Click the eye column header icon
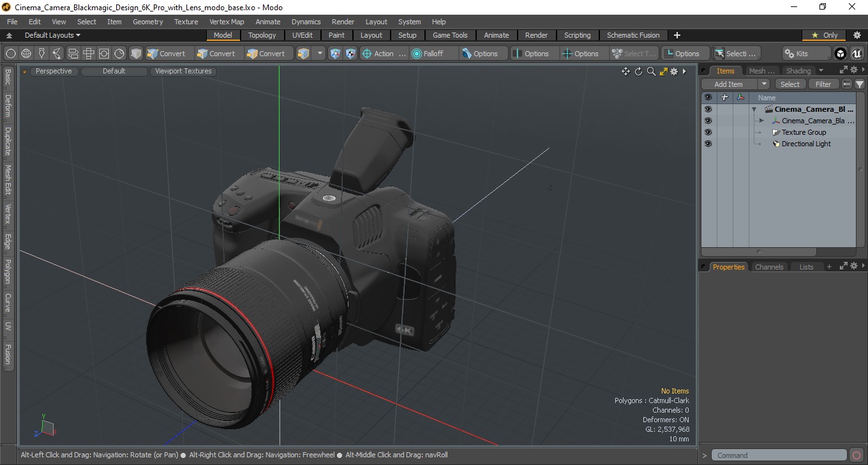The height and width of the screenshot is (465, 868). pos(708,98)
